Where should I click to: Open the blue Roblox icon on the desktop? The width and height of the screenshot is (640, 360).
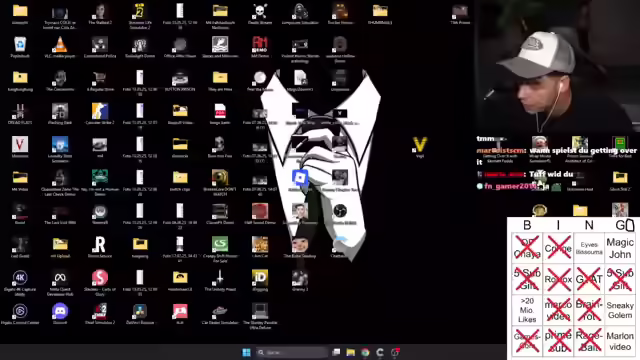tap(300, 178)
